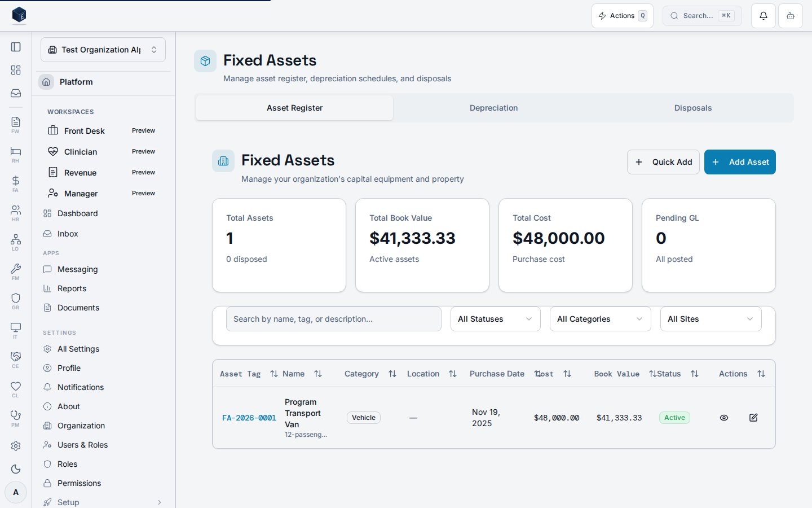Image resolution: width=812 pixels, height=508 pixels.
Task: Open the All Categories dropdown
Action: click(601, 319)
